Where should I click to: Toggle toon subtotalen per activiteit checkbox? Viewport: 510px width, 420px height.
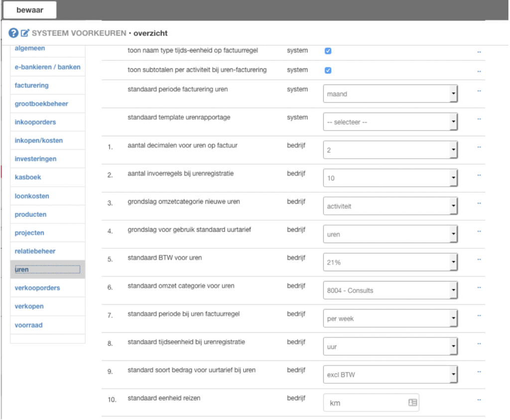click(x=328, y=70)
